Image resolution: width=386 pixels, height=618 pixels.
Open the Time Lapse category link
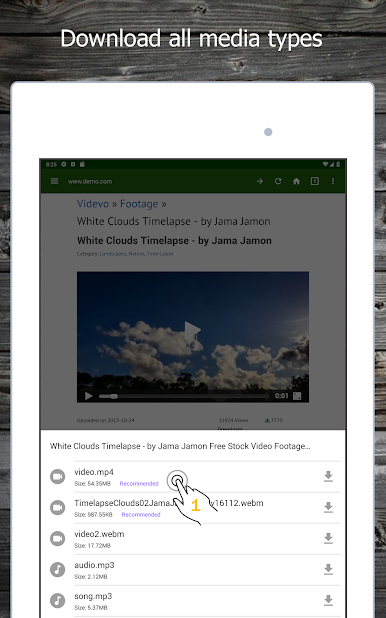(160, 254)
